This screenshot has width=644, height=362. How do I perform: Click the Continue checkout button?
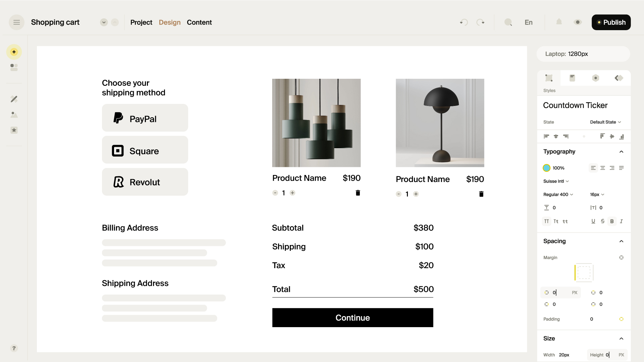pyautogui.click(x=353, y=317)
